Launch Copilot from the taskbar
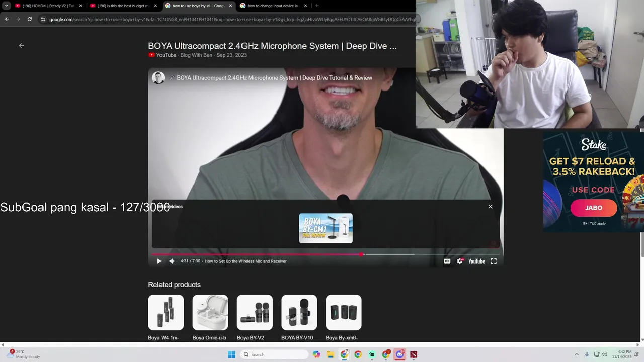Viewport: 644px width, 362px height. tap(316, 354)
